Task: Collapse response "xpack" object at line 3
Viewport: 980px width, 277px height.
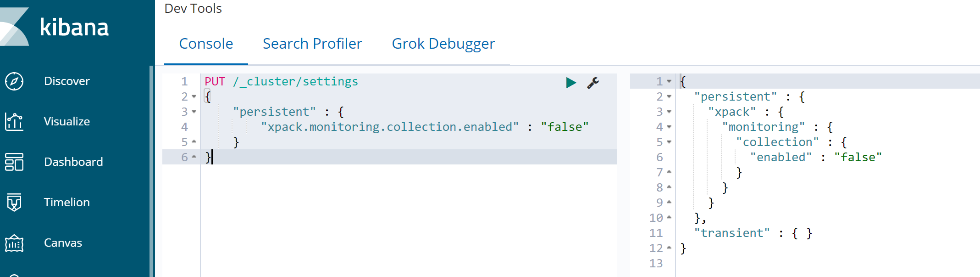Action: (669, 112)
